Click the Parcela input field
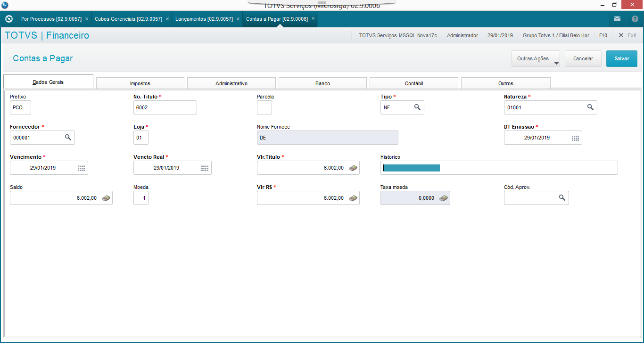 264,107
